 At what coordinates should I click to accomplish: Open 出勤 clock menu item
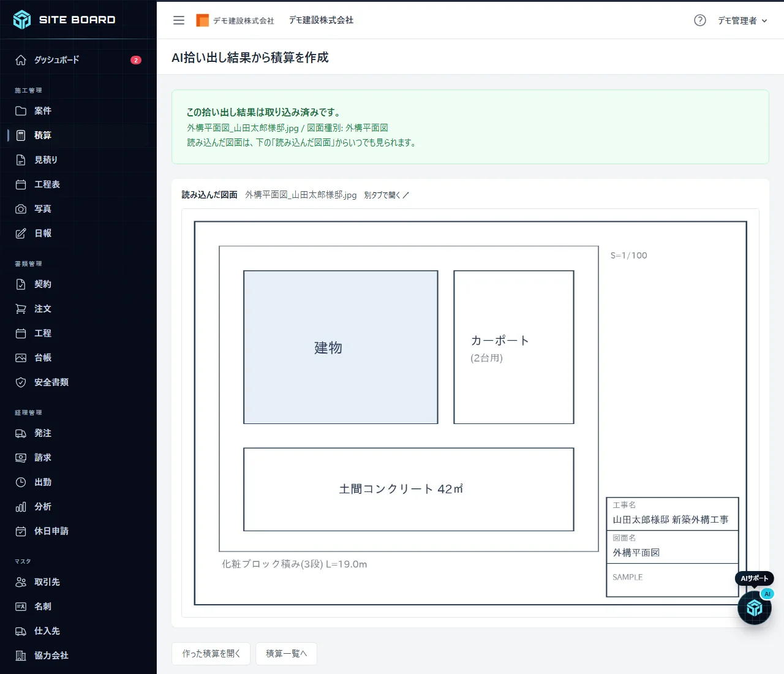tap(78, 482)
